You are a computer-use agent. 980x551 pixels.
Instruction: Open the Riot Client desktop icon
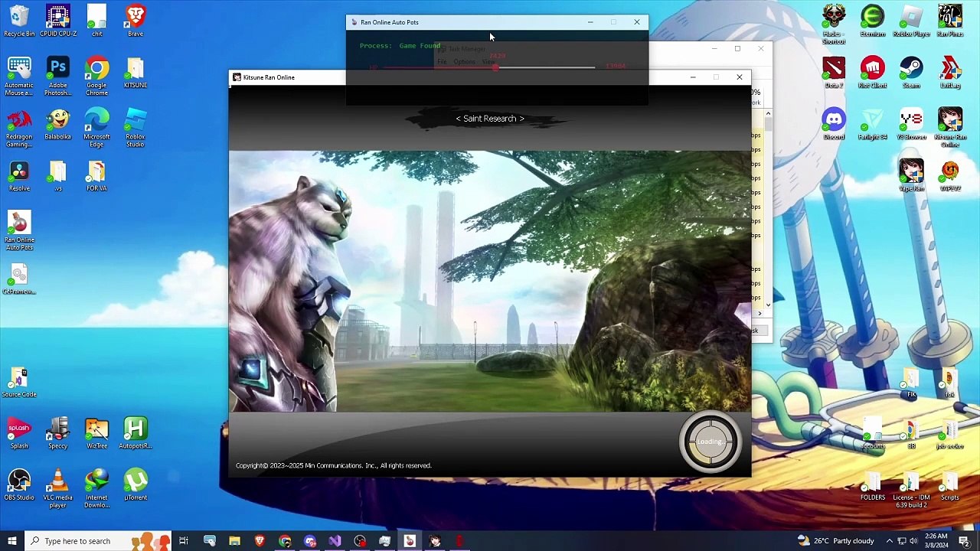click(873, 73)
